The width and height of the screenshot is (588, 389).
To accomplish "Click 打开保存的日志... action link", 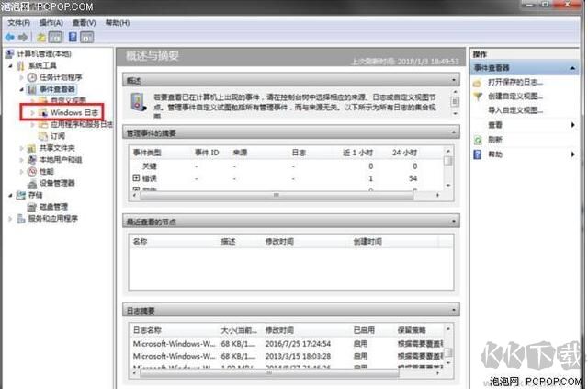I will pos(515,82).
